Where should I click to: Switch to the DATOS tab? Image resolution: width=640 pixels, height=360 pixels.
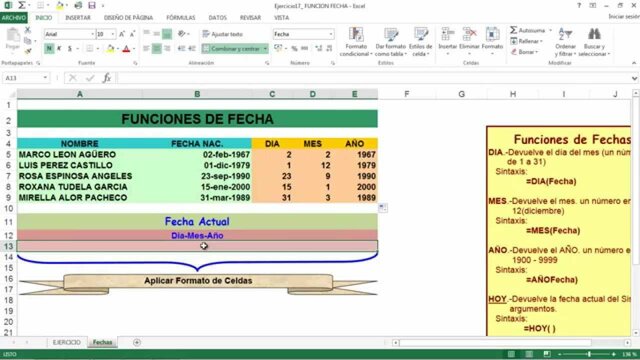coord(218,18)
